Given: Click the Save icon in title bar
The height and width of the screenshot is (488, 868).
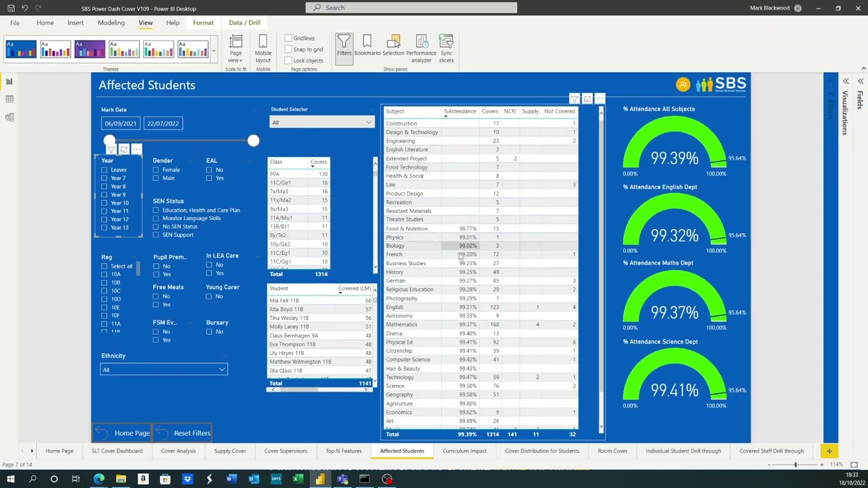Looking at the screenshot, I should [11, 8].
